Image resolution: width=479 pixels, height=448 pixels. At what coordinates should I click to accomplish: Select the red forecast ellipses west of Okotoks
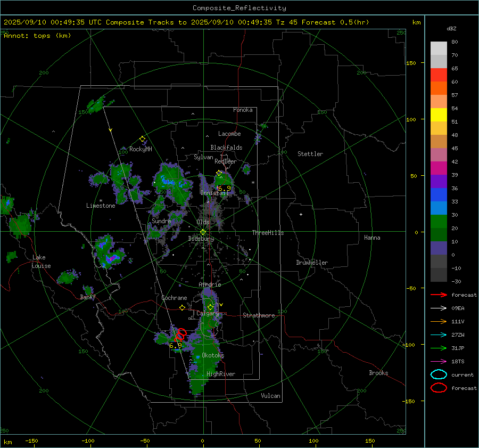click(x=180, y=335)
